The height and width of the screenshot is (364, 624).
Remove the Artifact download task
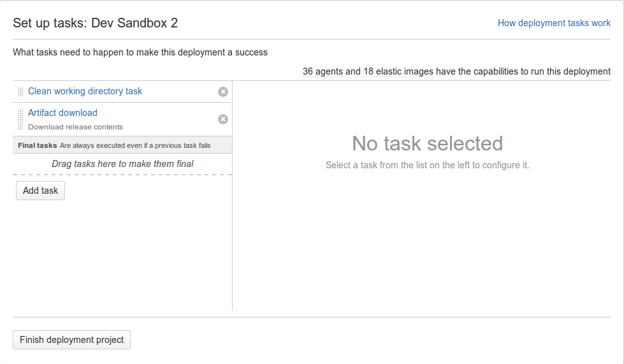point(223,119)
